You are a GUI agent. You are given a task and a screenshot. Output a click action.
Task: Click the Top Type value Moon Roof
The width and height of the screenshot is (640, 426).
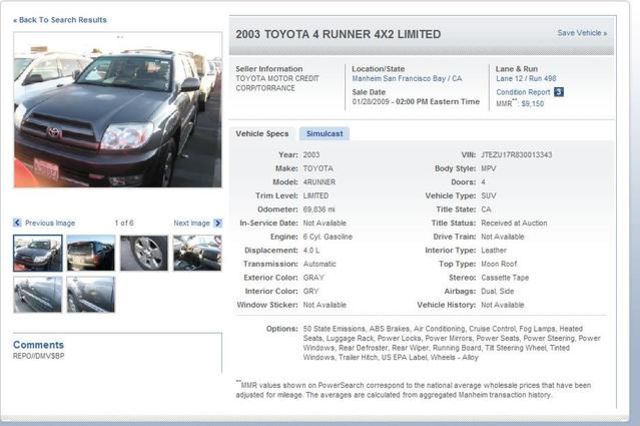click(499, 264)
